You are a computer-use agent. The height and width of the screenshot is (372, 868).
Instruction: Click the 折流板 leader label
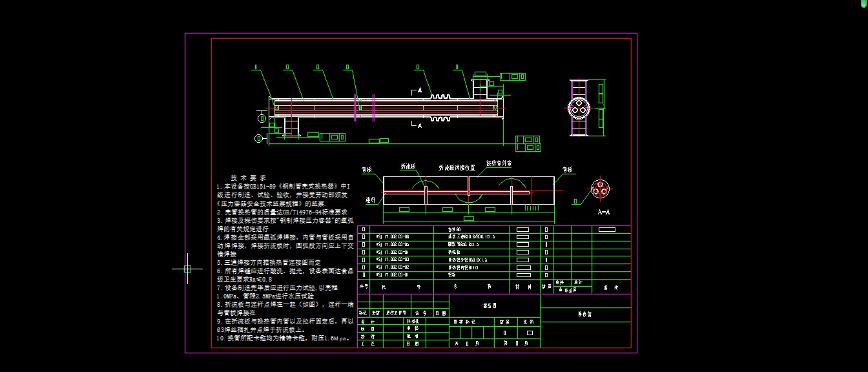(408, 165)
